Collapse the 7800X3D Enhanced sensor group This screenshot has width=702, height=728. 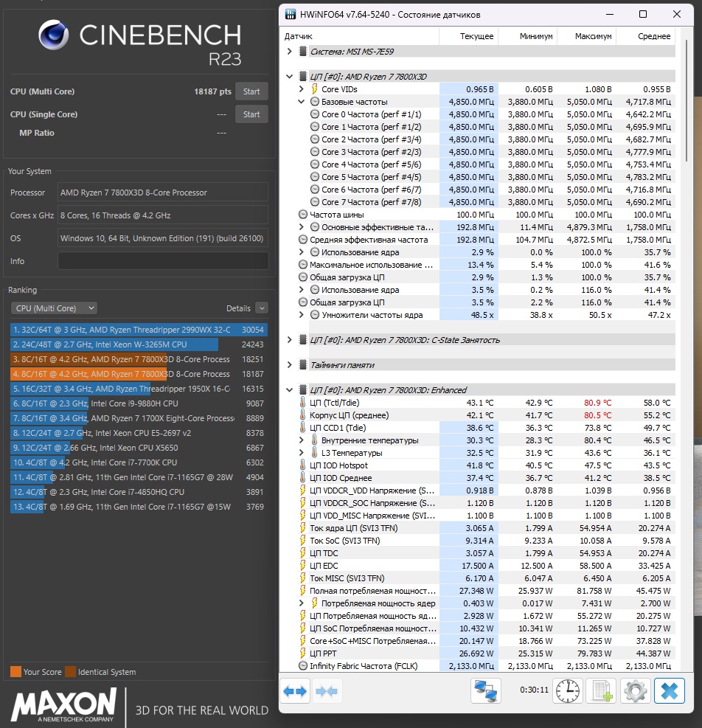tap(289, 390)
